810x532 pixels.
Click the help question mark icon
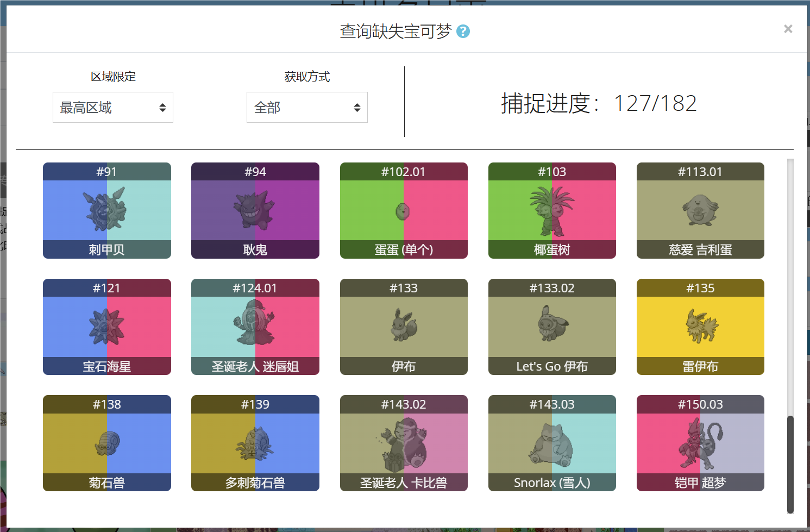(463, 32)
